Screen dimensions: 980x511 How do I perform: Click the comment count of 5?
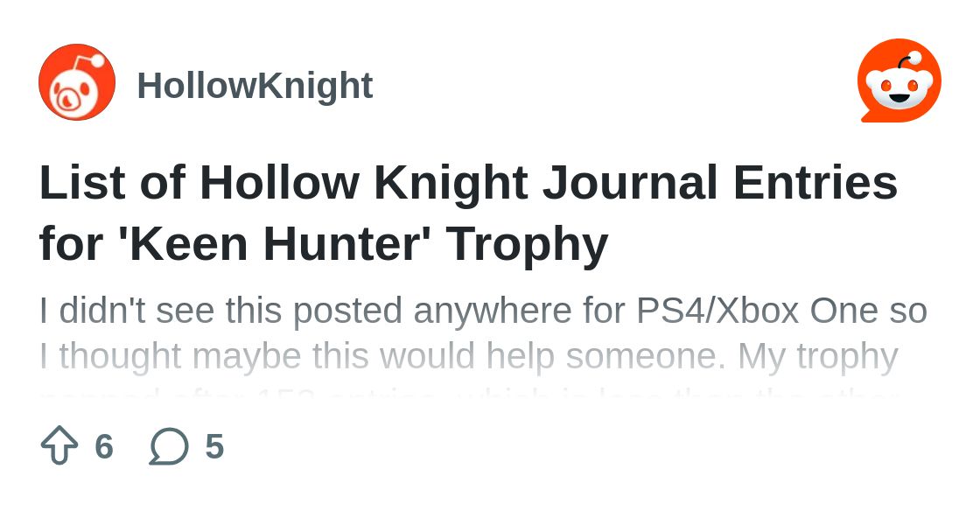[214, 446]
